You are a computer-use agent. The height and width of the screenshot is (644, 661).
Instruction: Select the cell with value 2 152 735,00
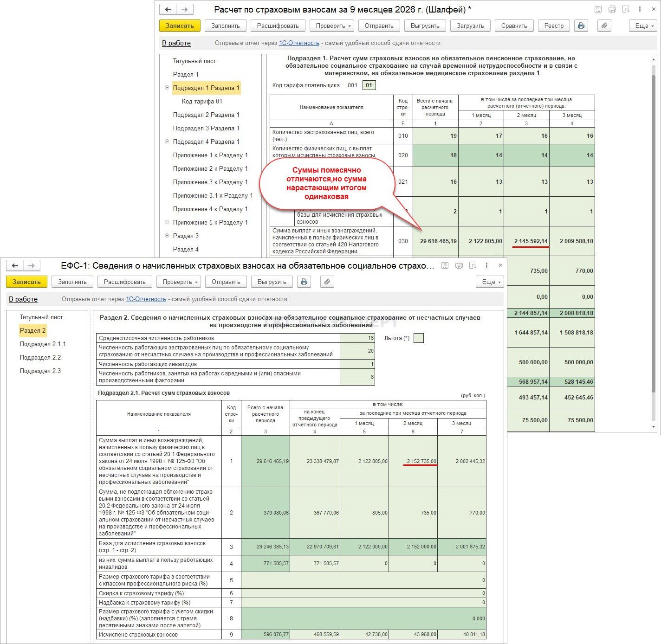tap(413, 461)
